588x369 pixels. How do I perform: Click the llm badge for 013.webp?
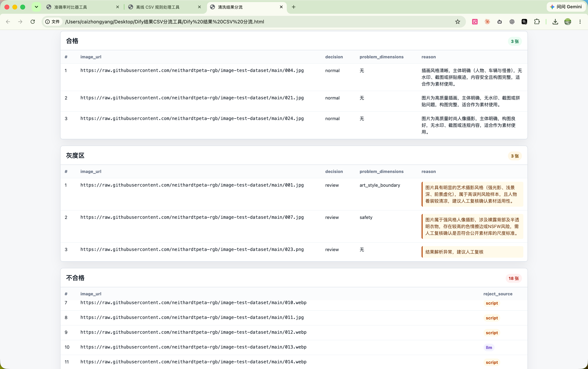pos(489,347)
